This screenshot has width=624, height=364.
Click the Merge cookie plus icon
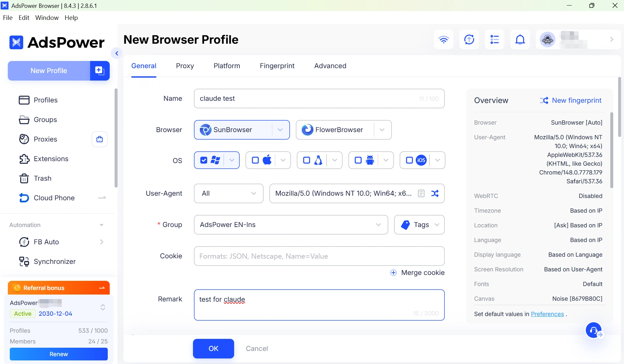pyautogui.click(x=393, y=273)
